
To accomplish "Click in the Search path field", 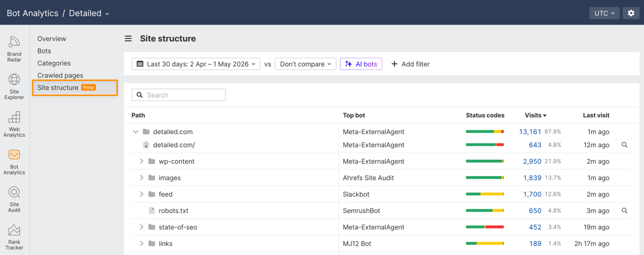I will tap(179, 95).
